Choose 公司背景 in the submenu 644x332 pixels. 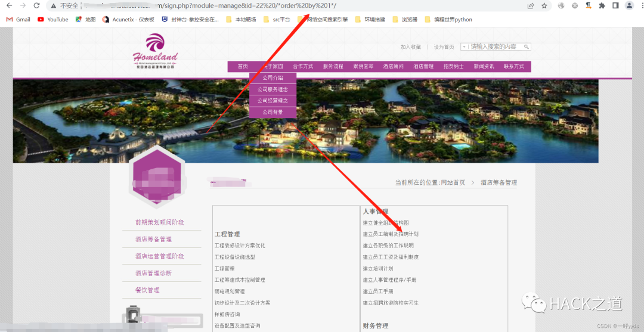273,112
